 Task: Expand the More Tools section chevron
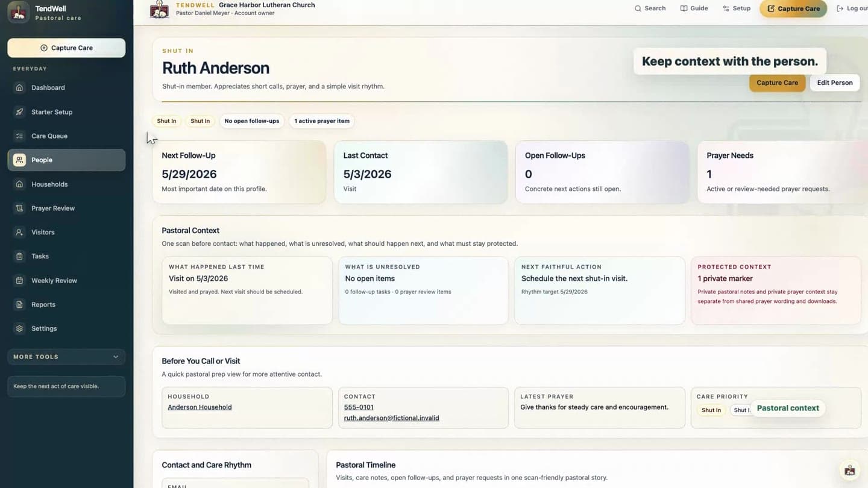click(116, 357)
